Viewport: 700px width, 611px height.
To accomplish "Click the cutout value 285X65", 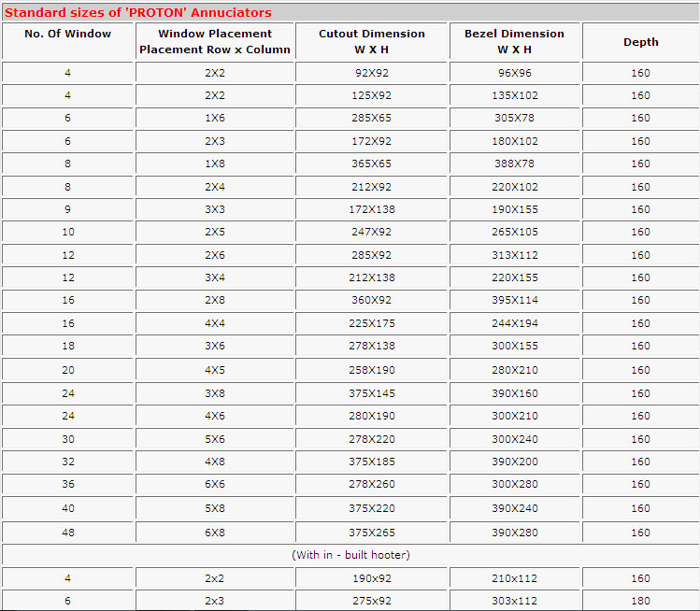I will pyautogui.click(x=371, y=118).
